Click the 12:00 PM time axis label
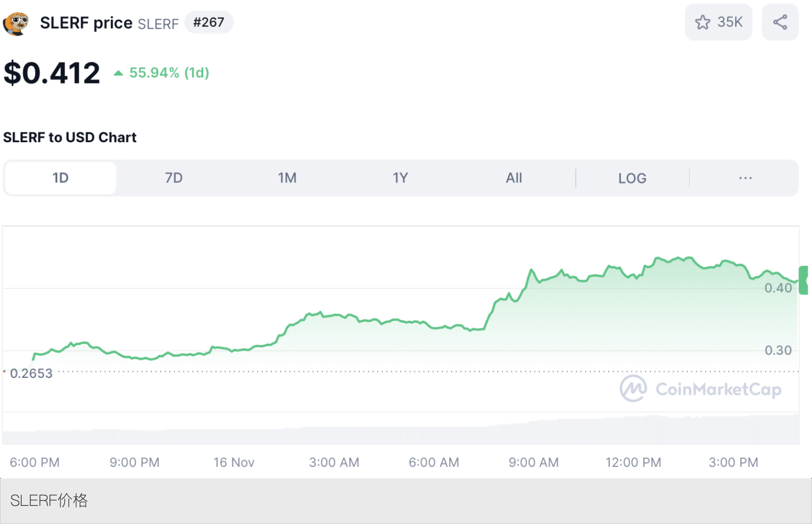The image size is (812, 524). tap(633, 462)
